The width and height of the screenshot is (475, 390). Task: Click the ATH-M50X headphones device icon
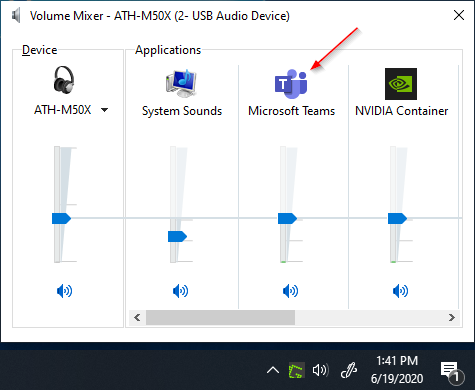click(64, 80)
